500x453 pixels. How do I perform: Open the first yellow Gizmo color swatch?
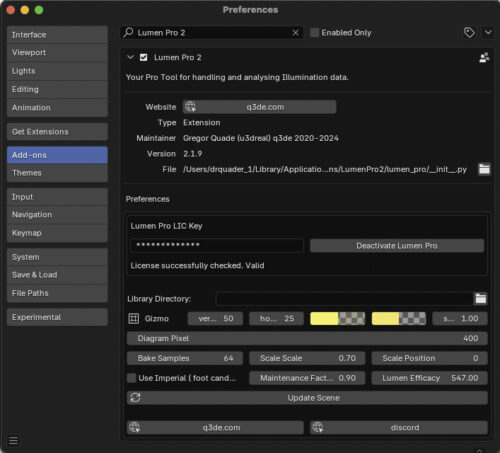pos(337,318)
